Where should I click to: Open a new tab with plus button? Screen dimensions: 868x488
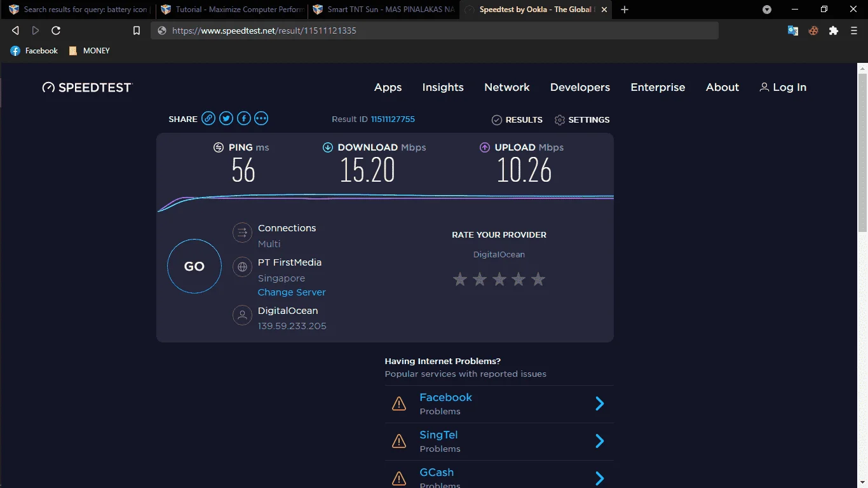click(x=625, y=10)
